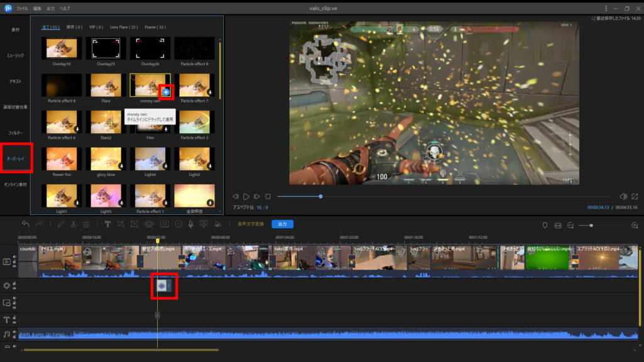644x362 pixels.
Task: Click the mosaic tool icon
Action: coord(148,224)
